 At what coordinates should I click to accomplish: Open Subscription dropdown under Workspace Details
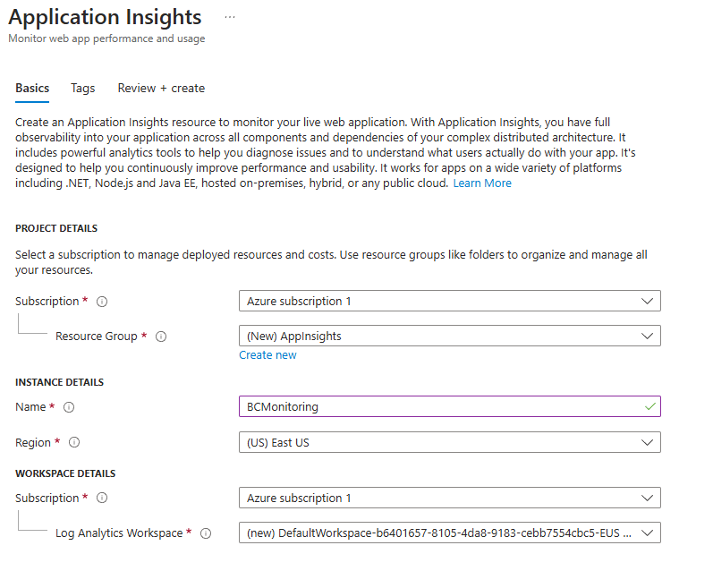(449, 498)
